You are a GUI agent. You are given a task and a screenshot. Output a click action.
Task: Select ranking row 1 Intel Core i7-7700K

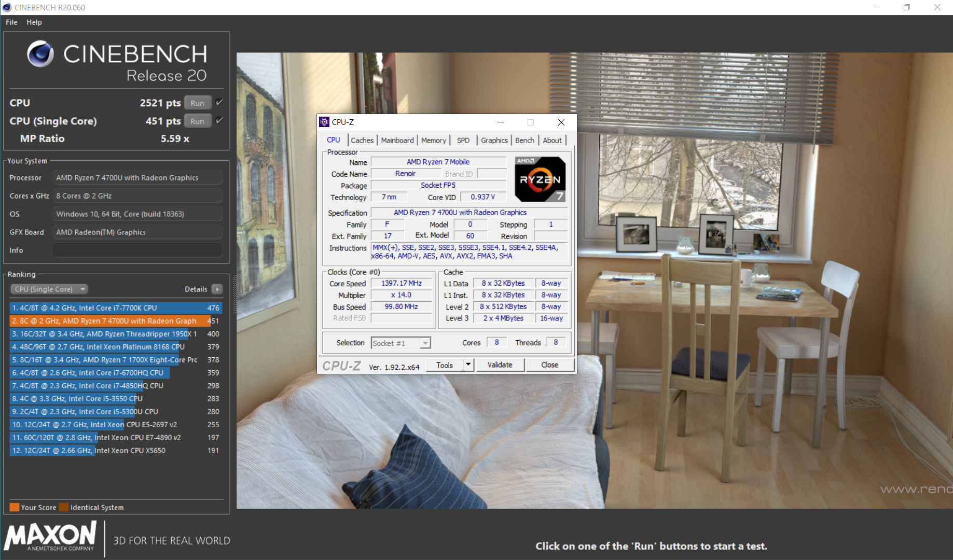click(116, 307)
